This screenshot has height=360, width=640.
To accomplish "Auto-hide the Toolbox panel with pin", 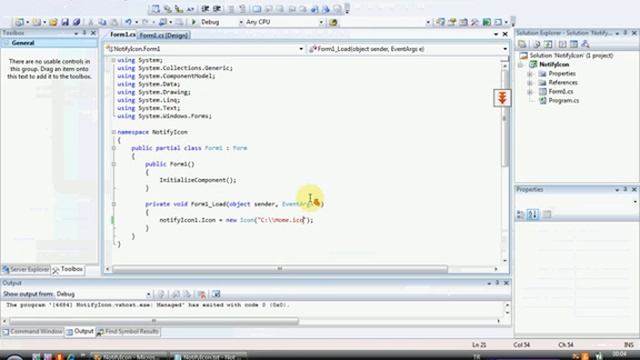I will click(84, 33).
